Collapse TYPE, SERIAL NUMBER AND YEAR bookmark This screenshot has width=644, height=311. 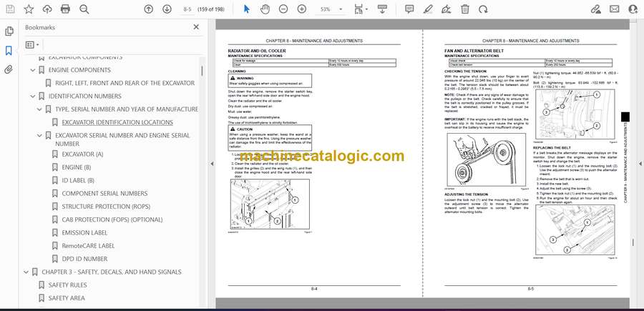pyautogui.click(x=39, y=109)
